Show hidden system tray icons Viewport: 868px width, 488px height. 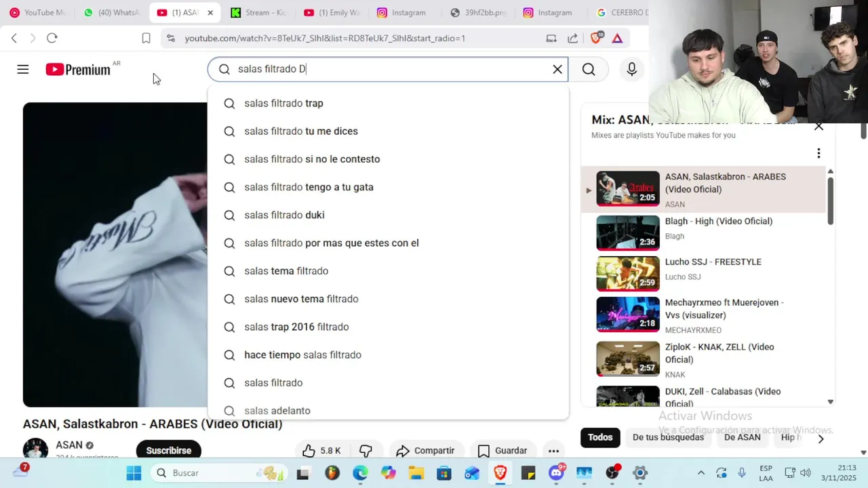(701, 473)
